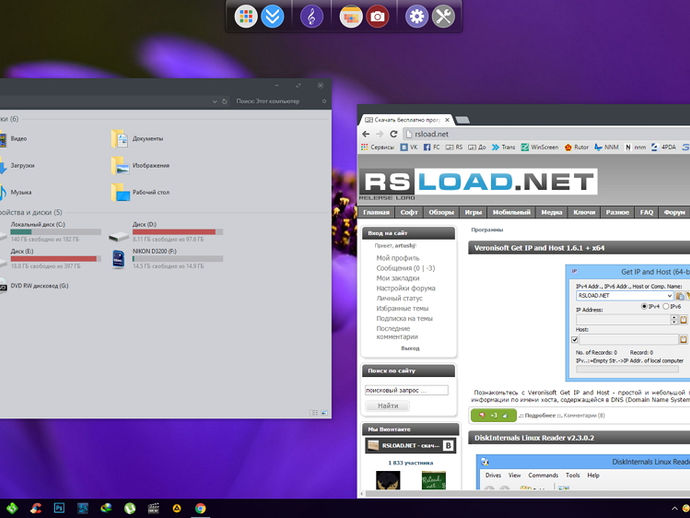Select the NIKON D3200 (F:) drive

coord(167,258)
